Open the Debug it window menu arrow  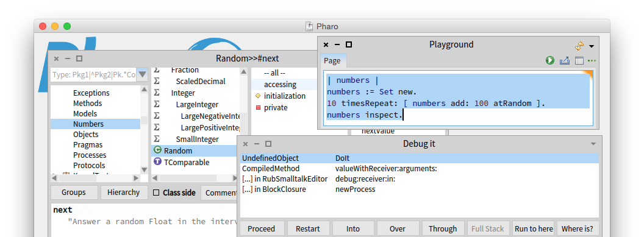point(593,144)
